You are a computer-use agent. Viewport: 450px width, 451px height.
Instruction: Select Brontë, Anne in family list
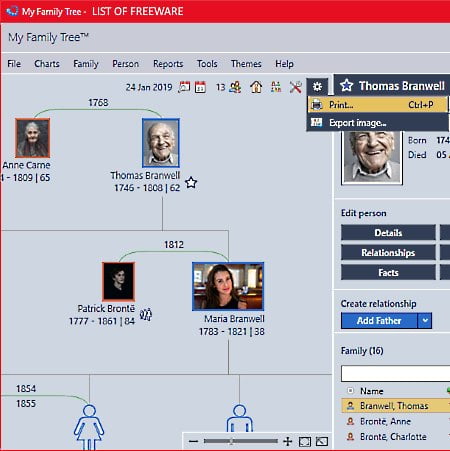396,421
